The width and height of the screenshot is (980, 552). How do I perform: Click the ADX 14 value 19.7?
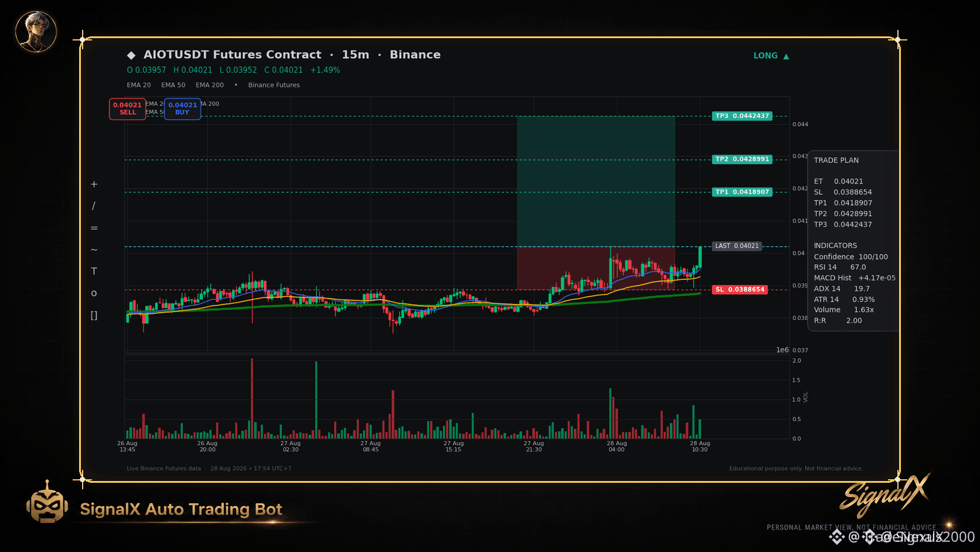pos(862,289)
